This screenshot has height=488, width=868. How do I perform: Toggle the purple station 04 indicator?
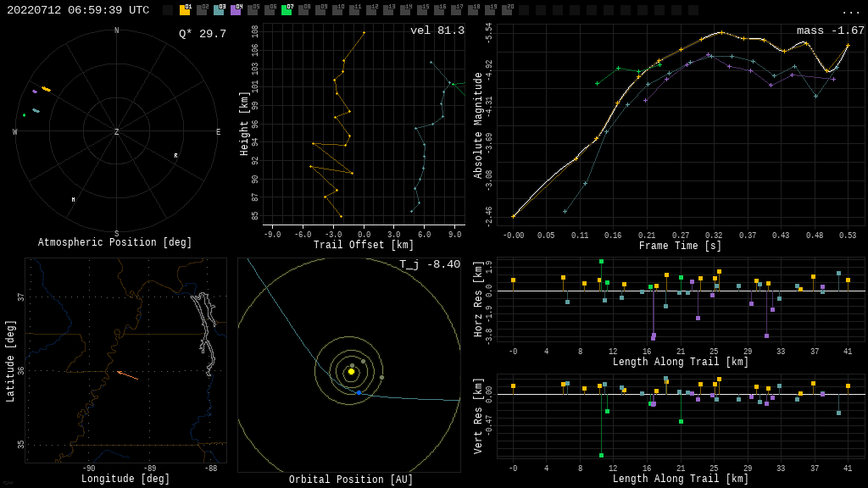pos(236,10)
